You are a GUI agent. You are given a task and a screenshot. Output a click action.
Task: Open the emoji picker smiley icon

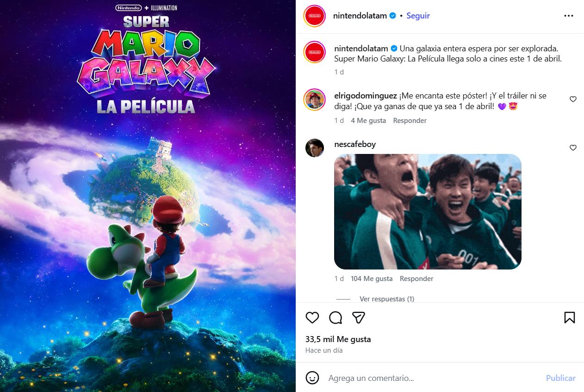pos(312,378)
